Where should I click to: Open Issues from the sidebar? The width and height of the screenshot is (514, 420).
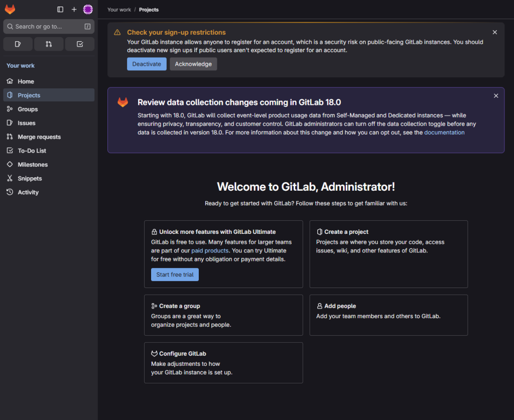(27, 123)
